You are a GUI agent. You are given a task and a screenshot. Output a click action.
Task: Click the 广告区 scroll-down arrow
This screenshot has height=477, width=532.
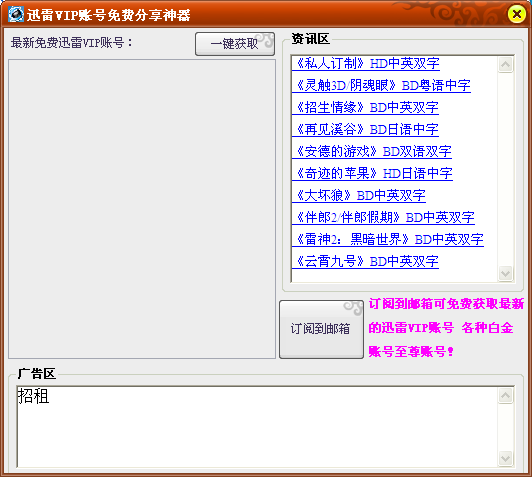click(506, 459)
